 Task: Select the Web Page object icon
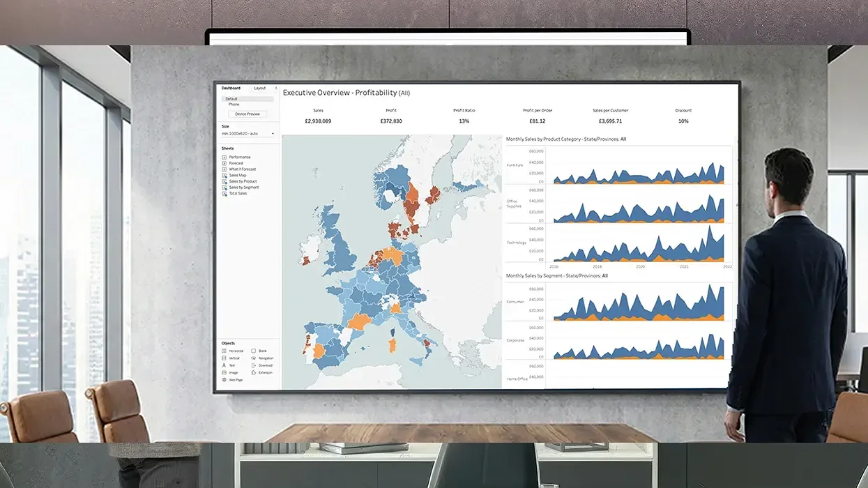tap(224, 380)
